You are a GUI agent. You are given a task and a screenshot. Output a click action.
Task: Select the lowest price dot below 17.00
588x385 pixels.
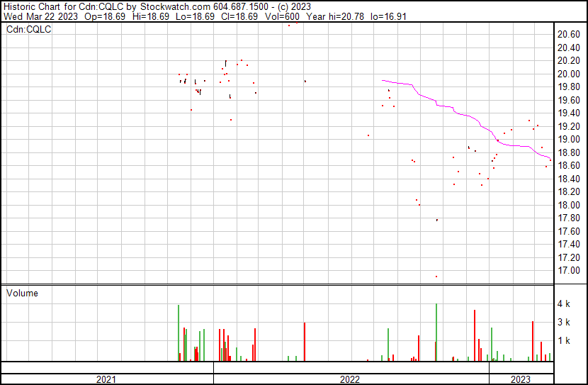(436, 277)
